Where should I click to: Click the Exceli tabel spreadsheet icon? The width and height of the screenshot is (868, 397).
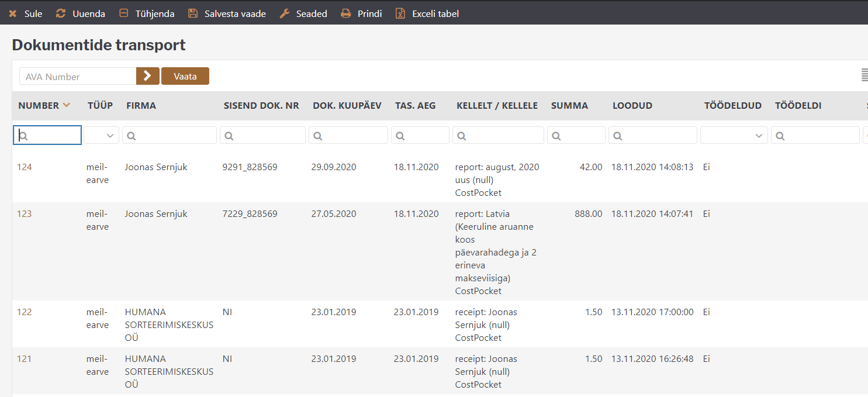(400, 13)
